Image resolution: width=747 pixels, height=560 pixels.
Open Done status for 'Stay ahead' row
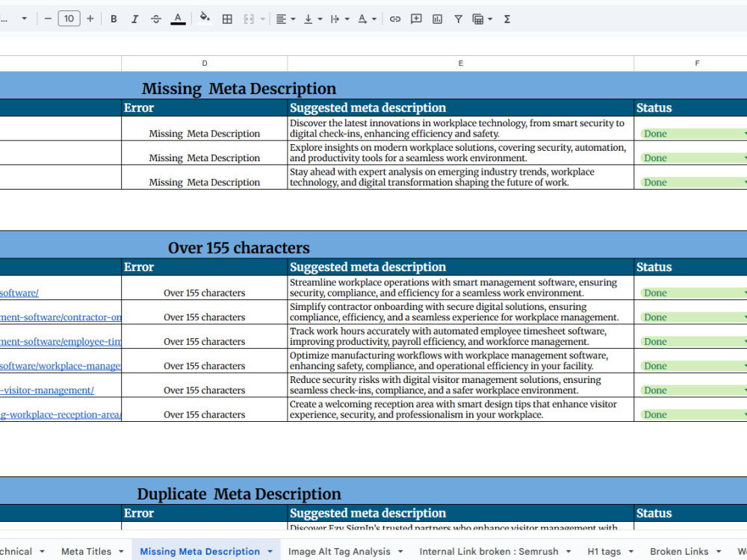click(693, 182)
